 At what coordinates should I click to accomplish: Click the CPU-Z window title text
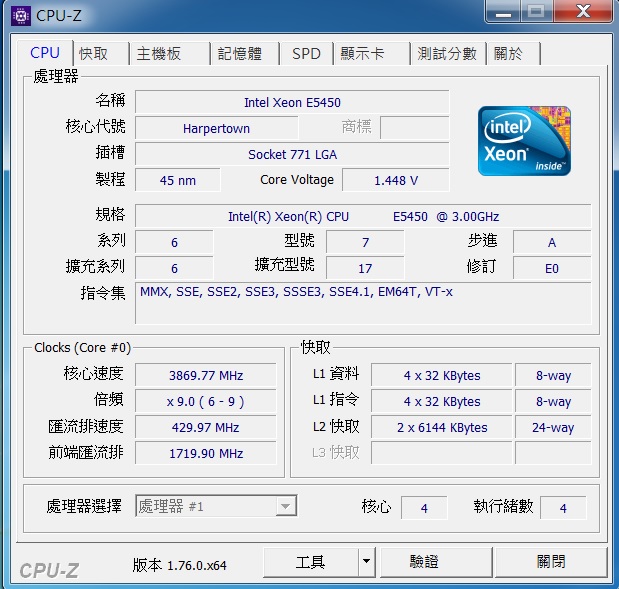coord(59,16)
